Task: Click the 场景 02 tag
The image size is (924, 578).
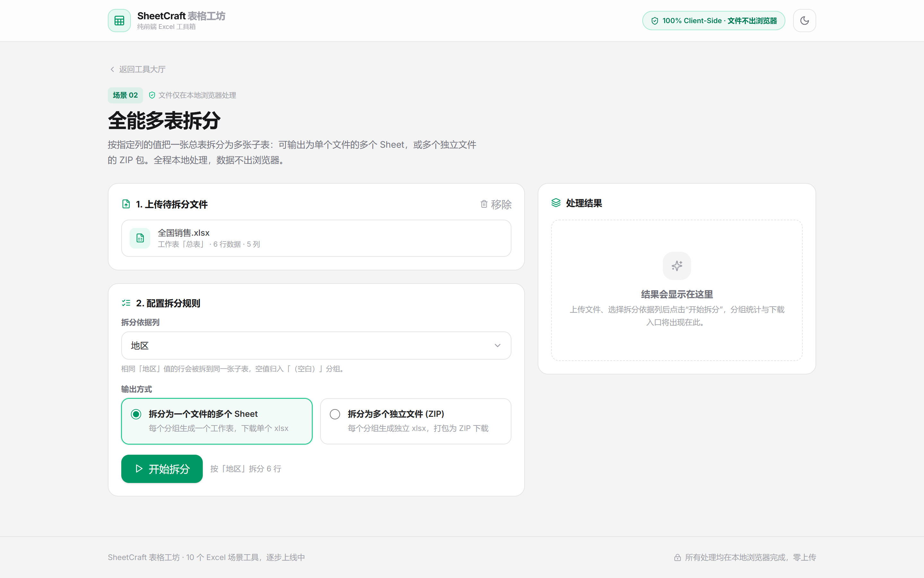Action: (125, 95)
